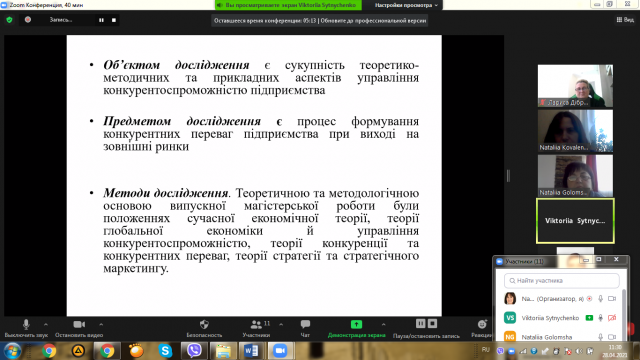Open Word from the taskbar
Screen dimensions: 640x360
[x=251, y=351]
